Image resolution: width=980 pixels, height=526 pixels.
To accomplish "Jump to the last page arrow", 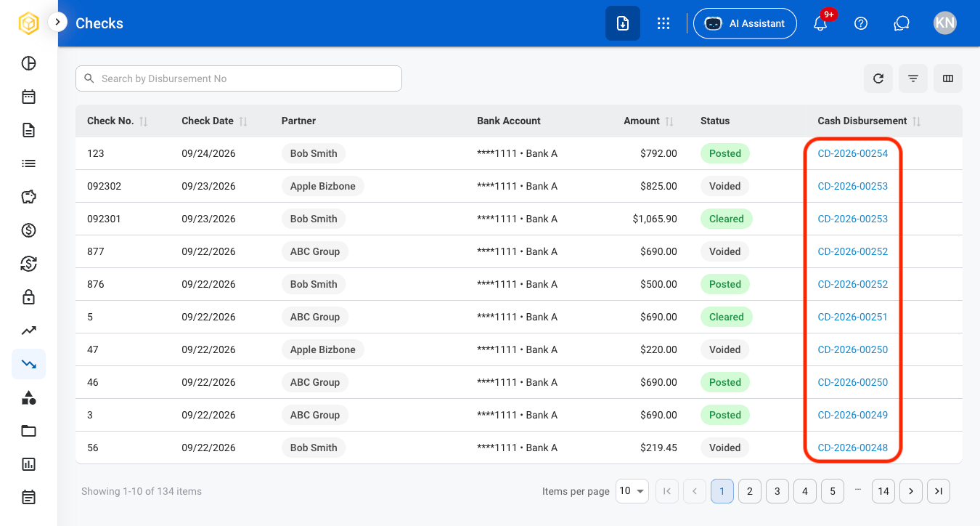I will pos(939,491).
